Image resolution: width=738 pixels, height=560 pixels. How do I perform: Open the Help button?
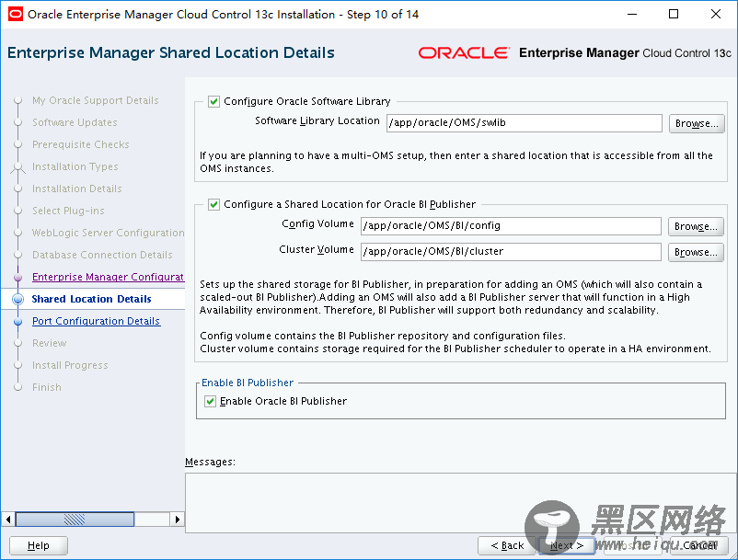click(38, 545)
